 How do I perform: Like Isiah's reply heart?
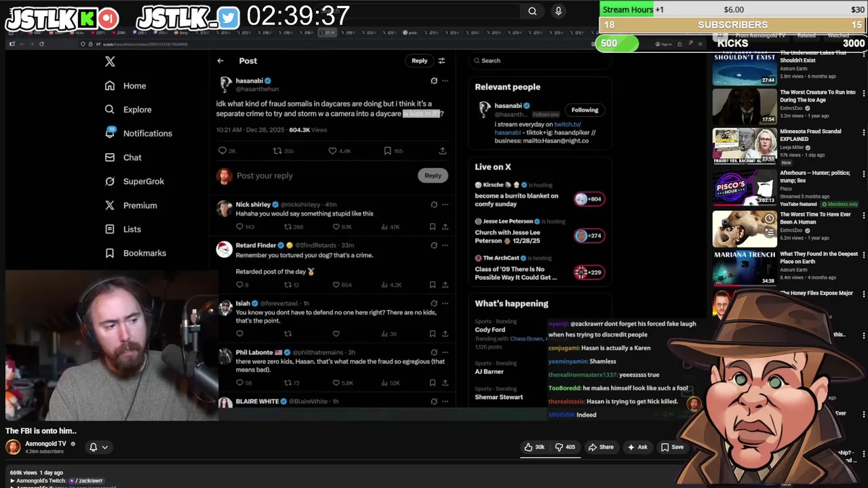336,333
